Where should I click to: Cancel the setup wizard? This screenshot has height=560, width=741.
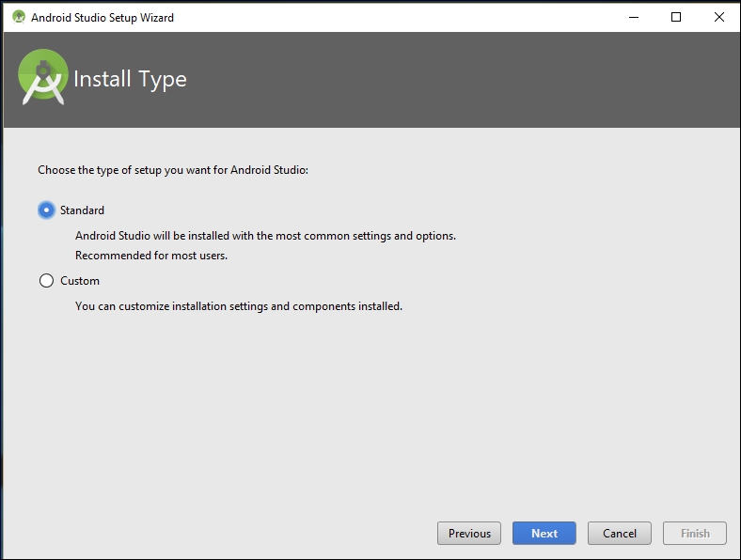pos(619,533)
